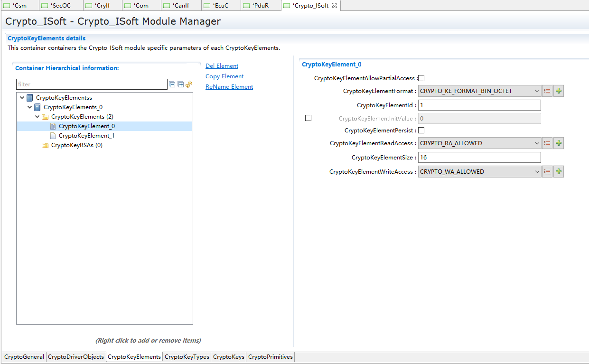589x364 pixels.
Task: Click green plus icon next to CryptoKeyElementFormat
Action: point(559,91)
